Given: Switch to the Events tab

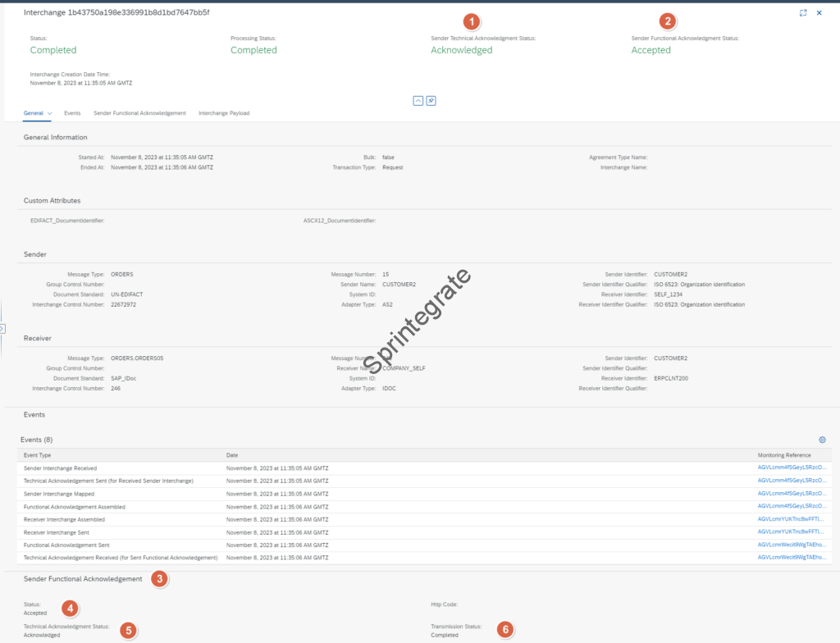Looking at the screenshot, I should 72,113.
